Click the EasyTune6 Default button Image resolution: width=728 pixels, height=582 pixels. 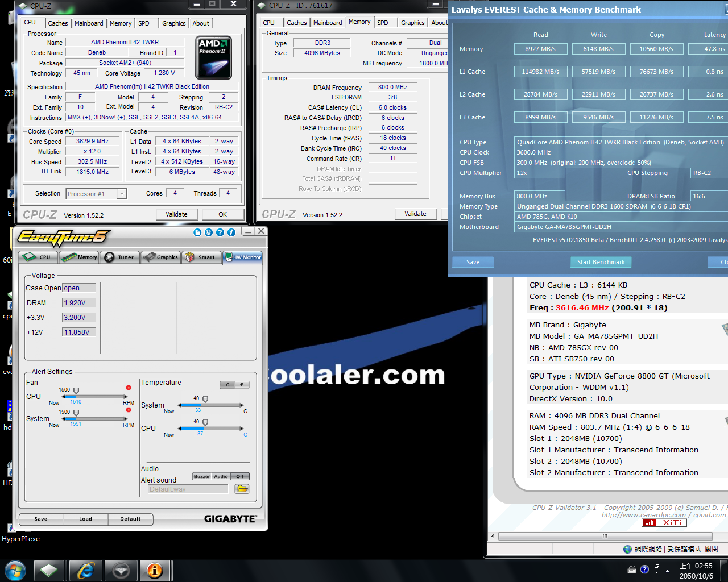[130, 519]
